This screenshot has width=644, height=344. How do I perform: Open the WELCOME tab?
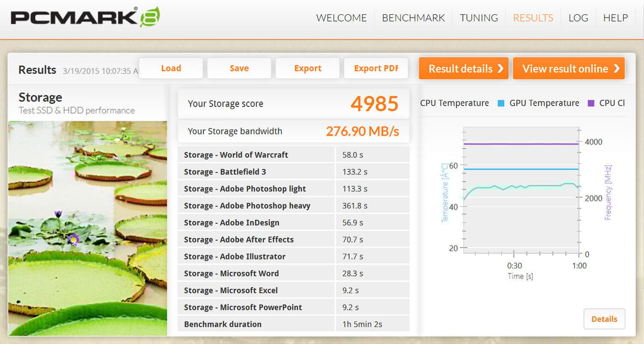pyautogui.click(x=342, y=18)
